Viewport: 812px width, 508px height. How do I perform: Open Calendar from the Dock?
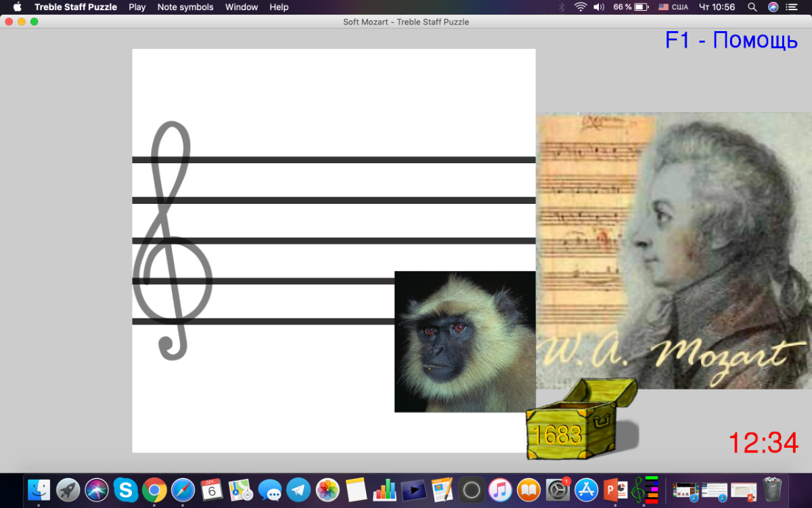(212, 489)
